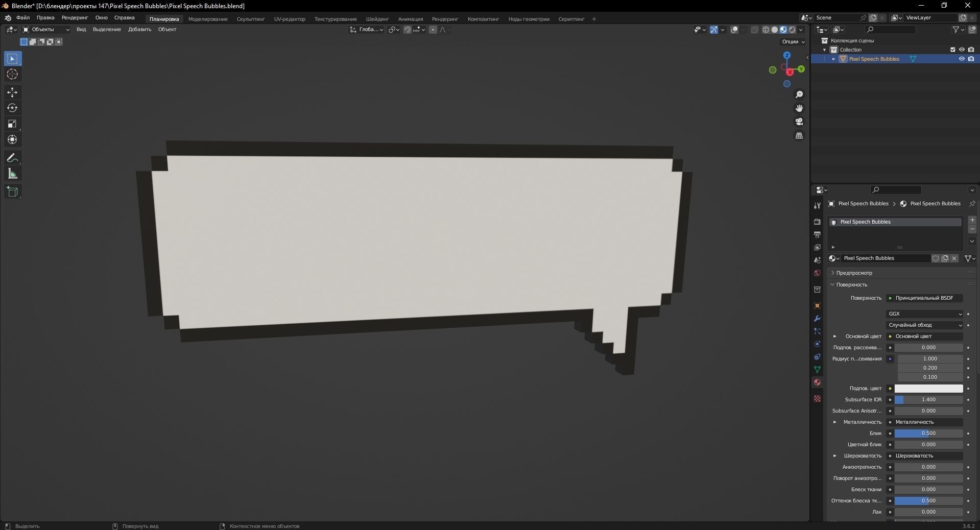
Task: Click the Blender logo menu icon
Action: click(x=8, y=18)
